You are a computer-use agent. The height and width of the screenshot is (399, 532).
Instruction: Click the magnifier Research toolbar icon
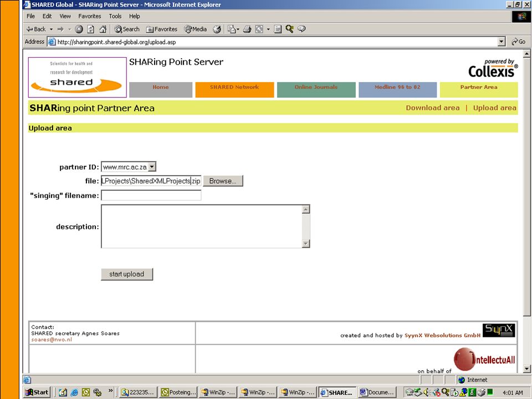tap(289, 29)
